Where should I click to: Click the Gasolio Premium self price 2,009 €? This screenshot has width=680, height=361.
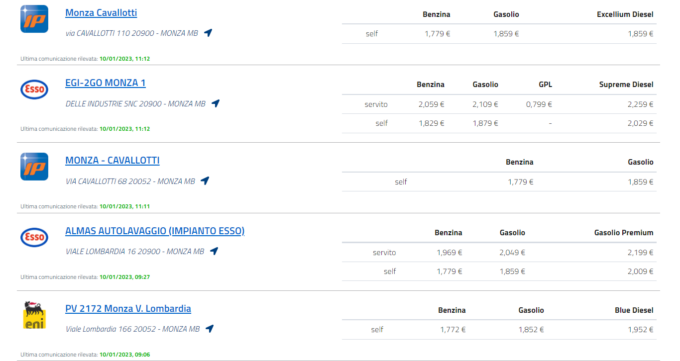[x=641, y=271]
